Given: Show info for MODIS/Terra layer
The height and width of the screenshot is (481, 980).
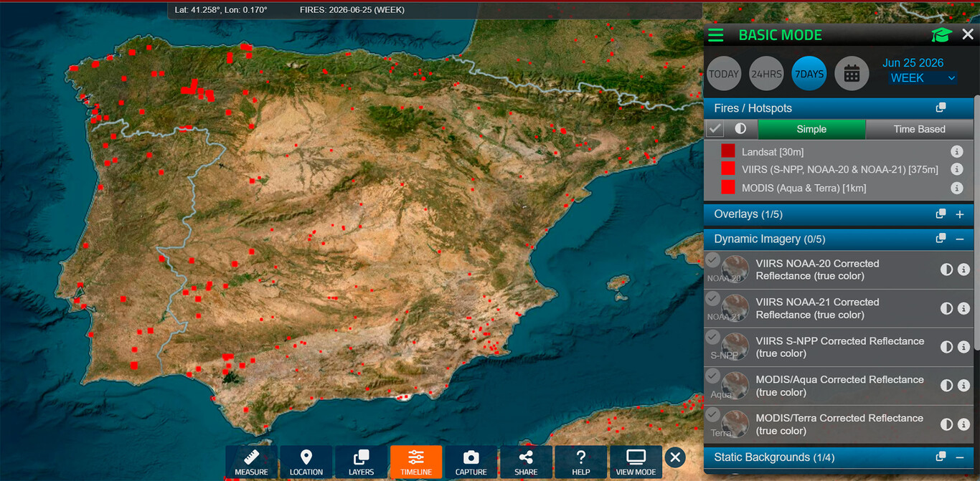Looking at the screenshot, I should pos(963,424).
